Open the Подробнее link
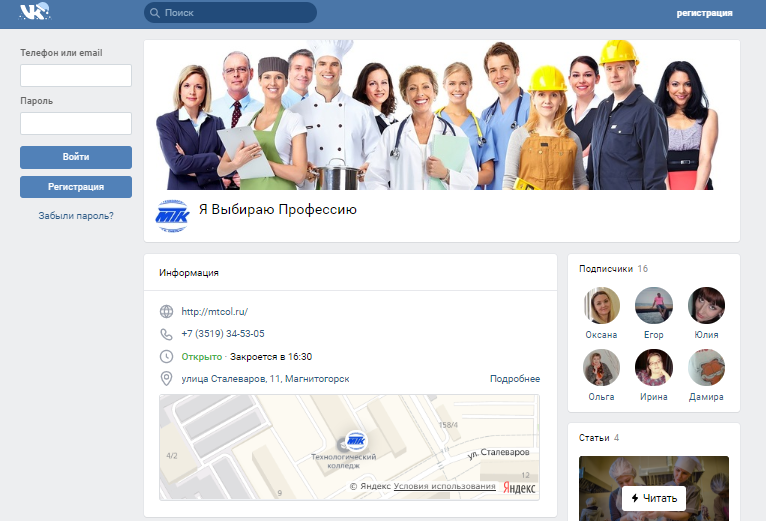 click(x=515, y=379)
